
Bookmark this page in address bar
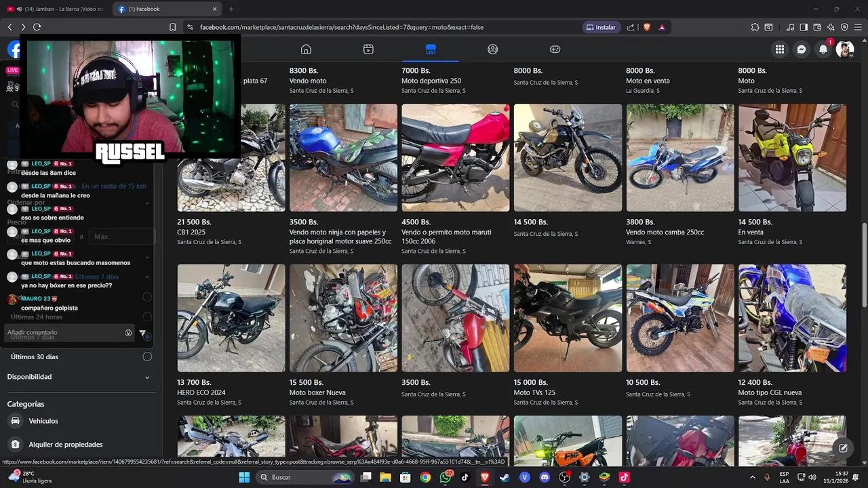tap(172, 27)
